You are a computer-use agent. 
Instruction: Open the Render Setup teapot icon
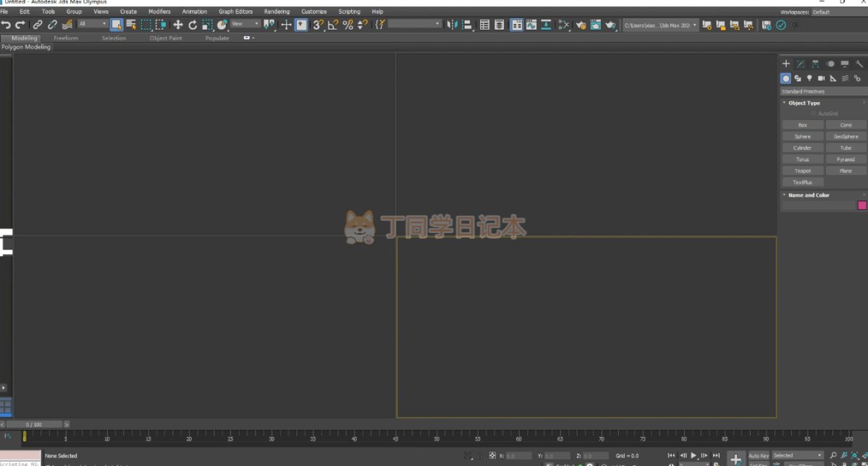coord(581,25)
